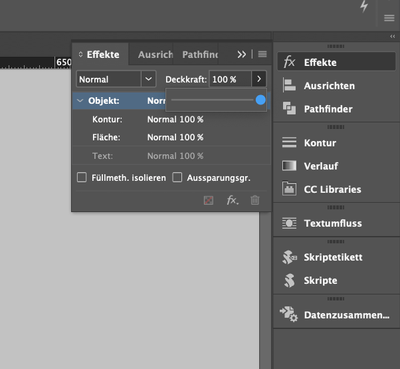Open the Effekte panel flyout menu
This screenshot has height=369, width=400.
pyautogui.click(x=262, y=54)
